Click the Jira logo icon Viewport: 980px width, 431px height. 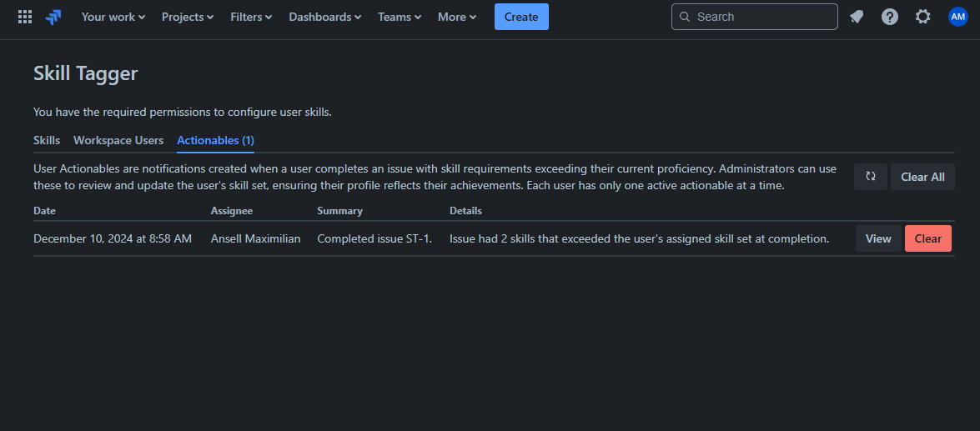coord(54,17)
